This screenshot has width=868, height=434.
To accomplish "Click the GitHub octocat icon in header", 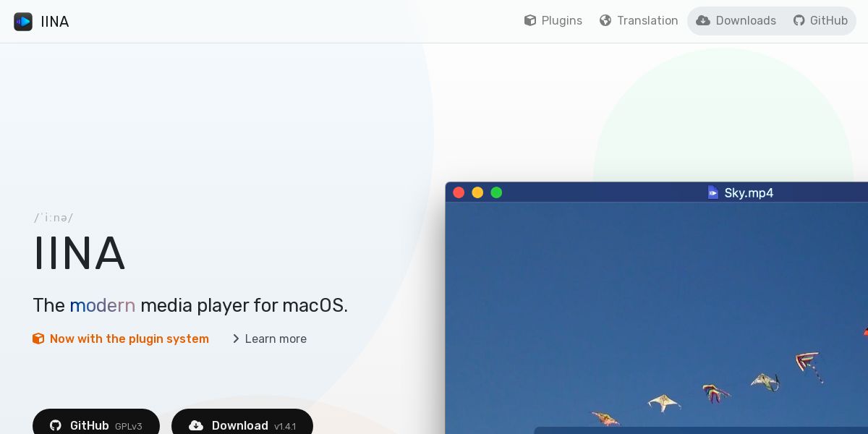I will click(x=799, y=20).
